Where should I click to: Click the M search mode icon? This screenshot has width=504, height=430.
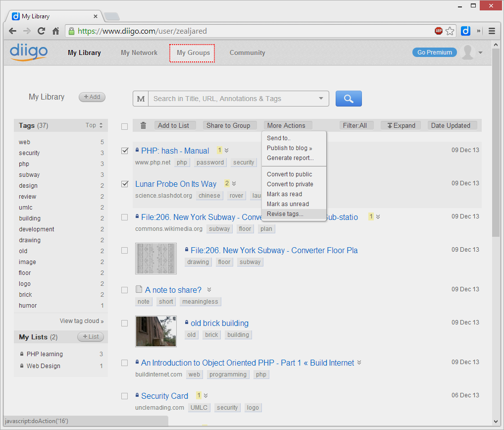tap(141, 99)
